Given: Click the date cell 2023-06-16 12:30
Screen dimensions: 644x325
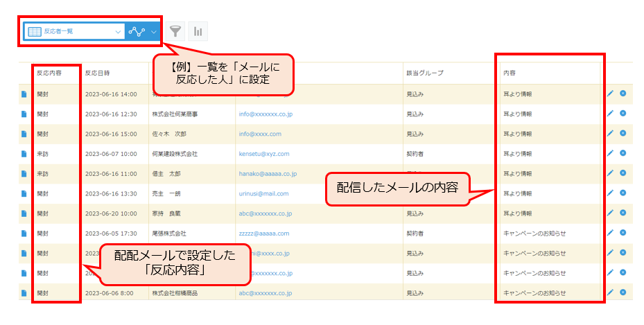Looking at the screenshot, I should [x=111, y=114].
